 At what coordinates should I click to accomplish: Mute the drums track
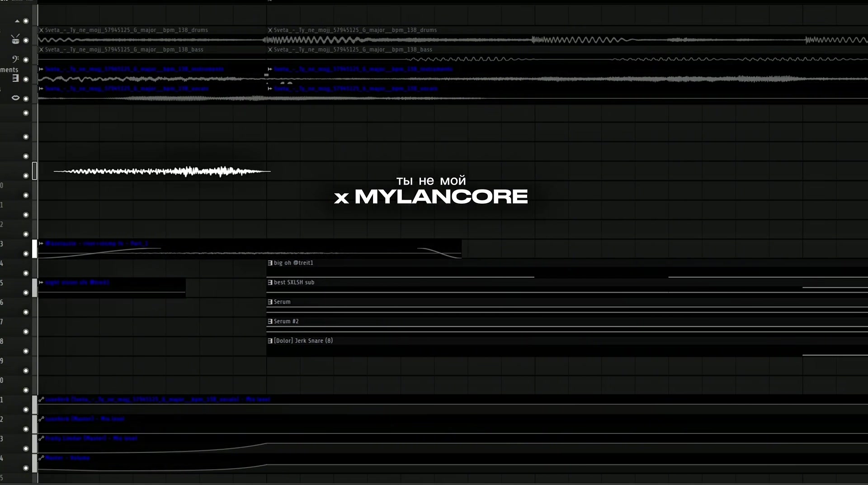pyautogui.click(x=26, y=40)
